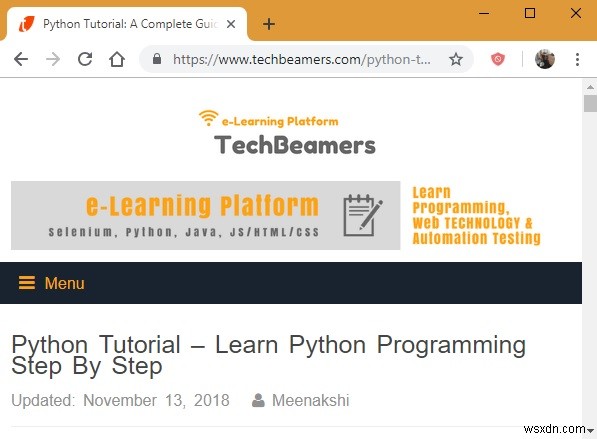Click the scrollbar down arrow

[590, 431]
